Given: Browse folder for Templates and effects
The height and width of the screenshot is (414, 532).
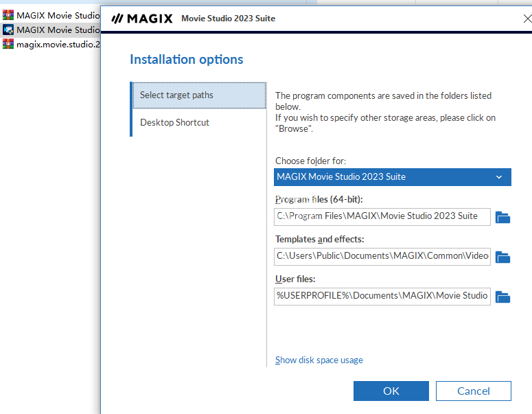Looking at the screenshot, I should 502,257.
